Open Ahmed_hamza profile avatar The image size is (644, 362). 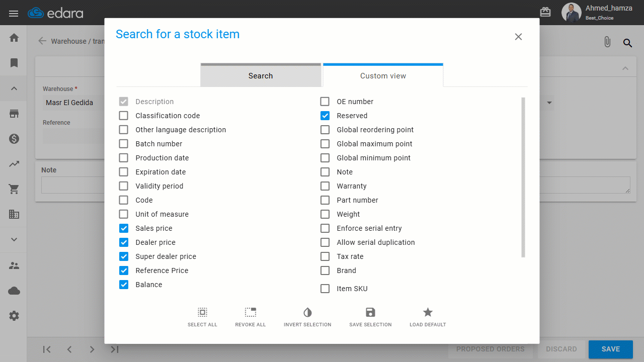[x=571, y=13]
